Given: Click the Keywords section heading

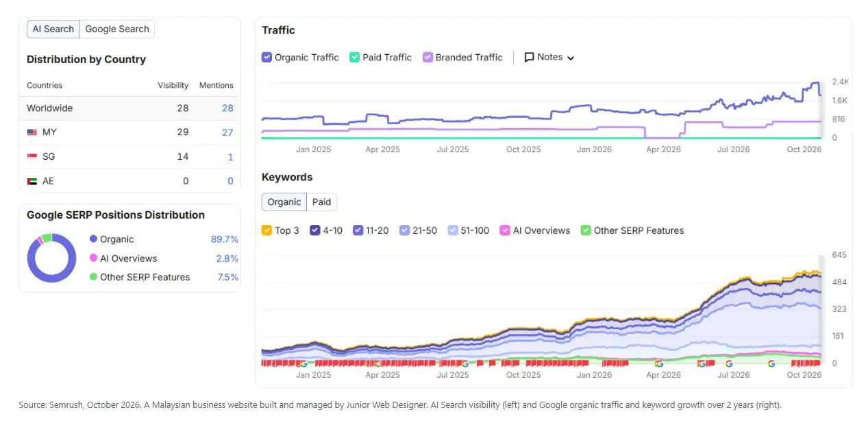Looking at the screenshot, I should tap(287, 177).
